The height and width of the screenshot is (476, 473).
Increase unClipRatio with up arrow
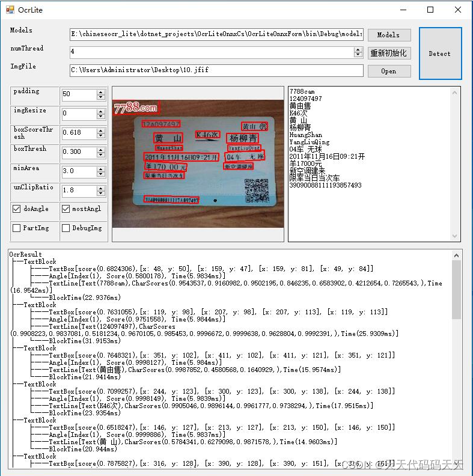[x=101, y=188]
